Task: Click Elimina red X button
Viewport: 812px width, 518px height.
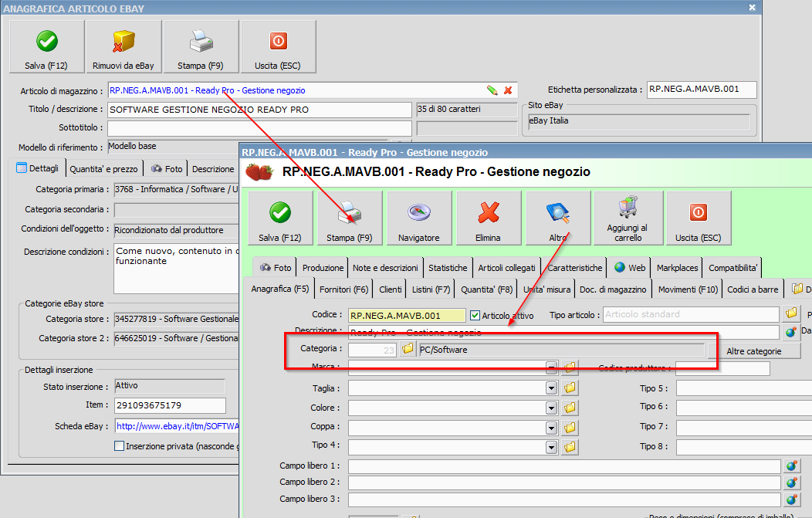Action: [x=489, y=218]
